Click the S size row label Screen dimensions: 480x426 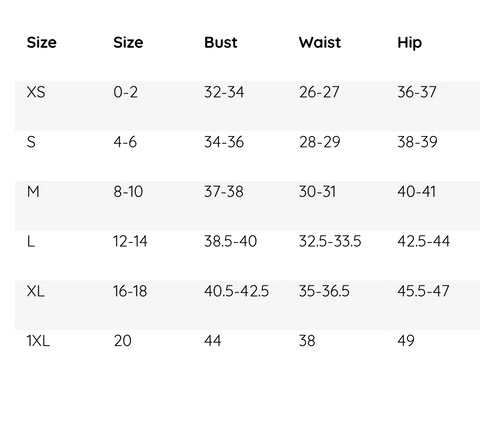click(31, 142)
